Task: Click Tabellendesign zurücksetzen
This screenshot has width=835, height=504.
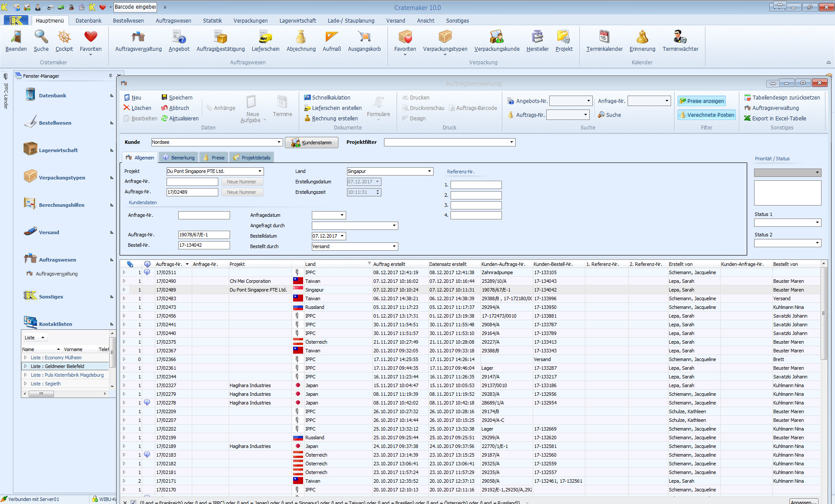Action: [782, 97]
